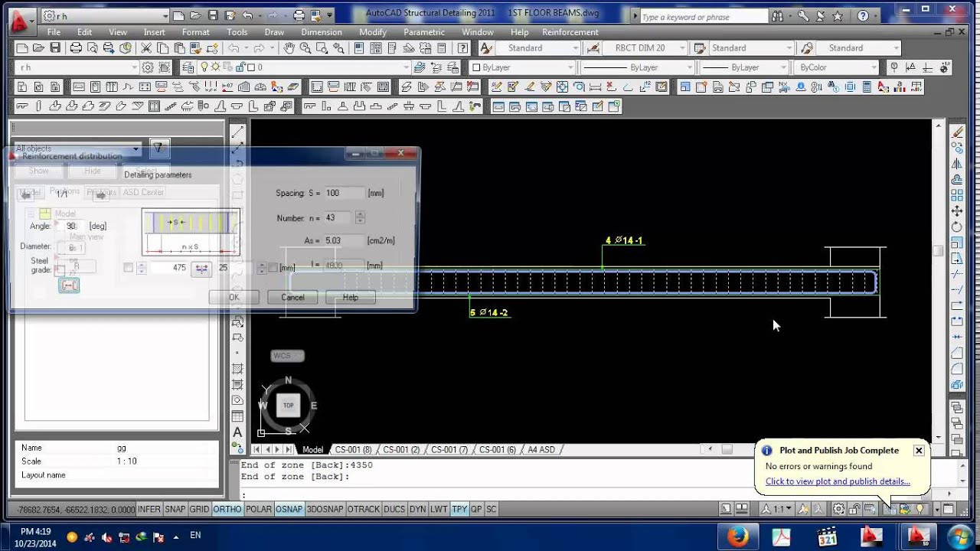The width and height of the screenshot is (980, 551).
Task: Toggle OTRACK in the status bar
Action: pos(363,509)
